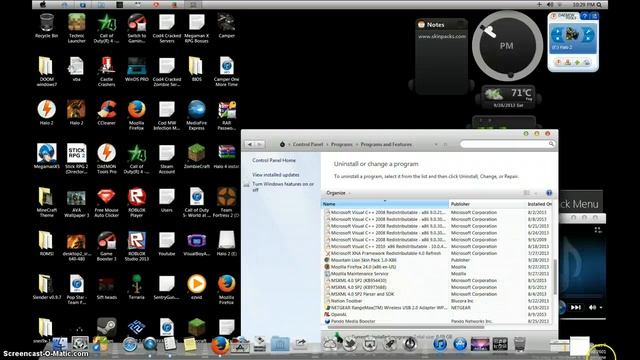Open the Control Panel Home link
Viewport: 640px width, 360px height.
[274, 160]
